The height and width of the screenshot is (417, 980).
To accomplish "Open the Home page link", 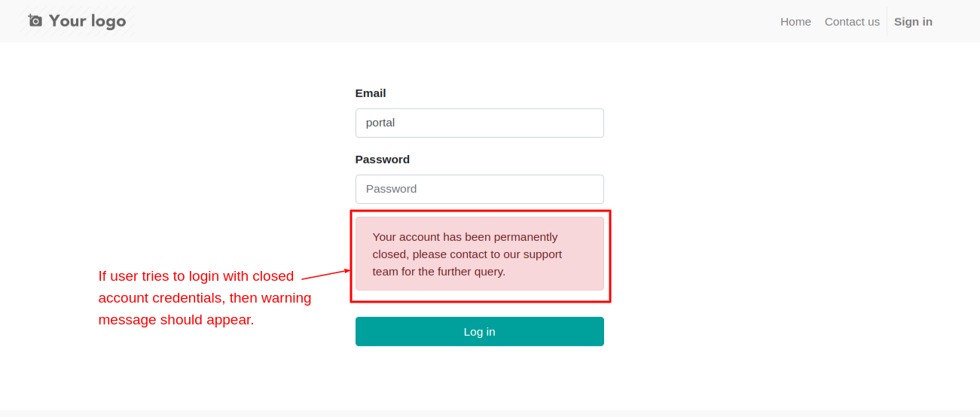I will [x=795, y=22].
